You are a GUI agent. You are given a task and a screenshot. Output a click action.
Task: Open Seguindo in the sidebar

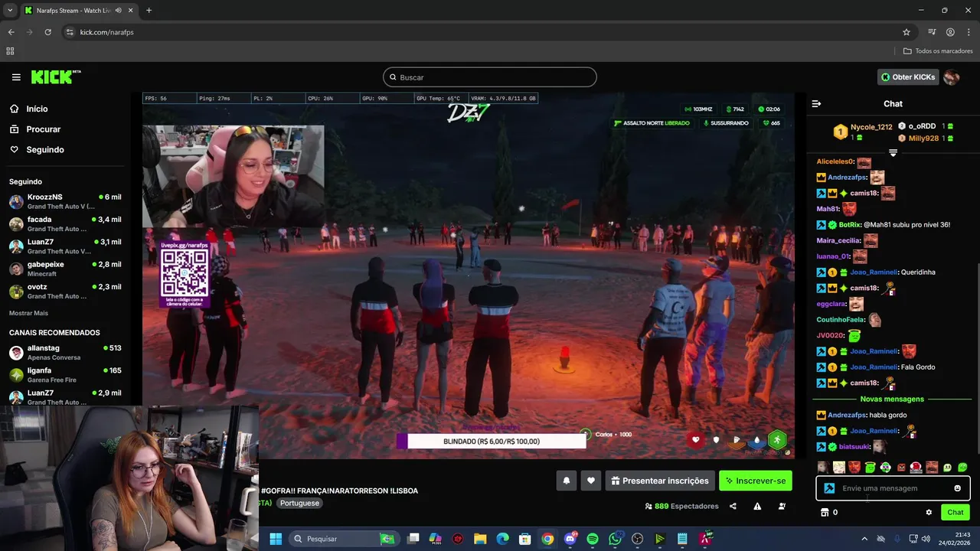pyautogui.click(x=45, y=149)
